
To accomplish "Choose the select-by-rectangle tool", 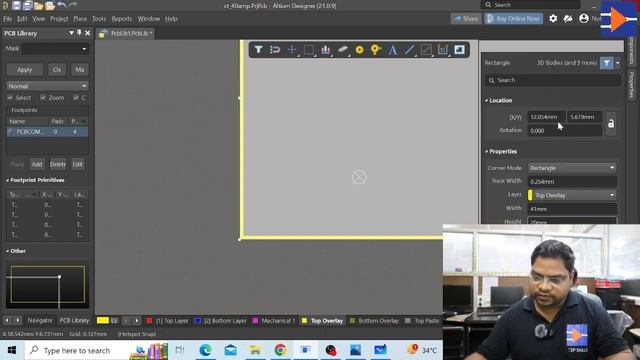I will (x=309, y=50).
